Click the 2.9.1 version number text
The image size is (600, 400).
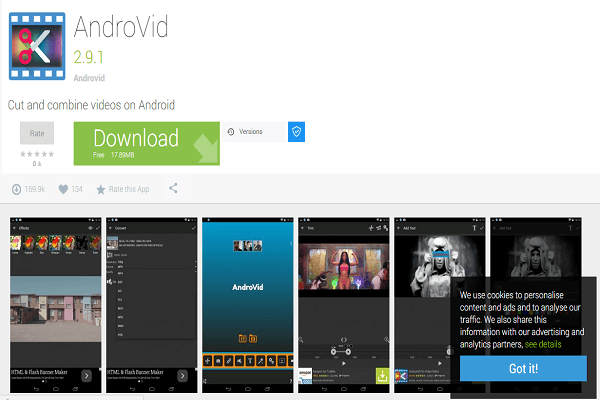pos(88,57)
